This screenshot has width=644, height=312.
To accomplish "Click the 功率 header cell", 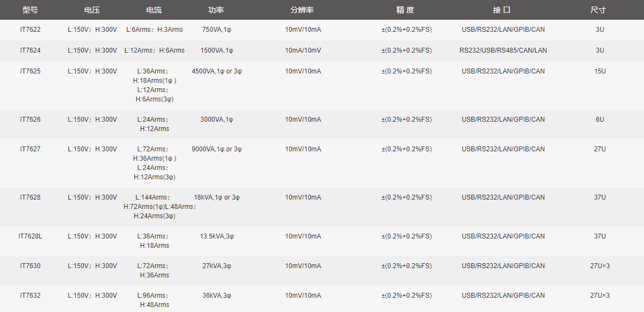I will tap(216, 10).
